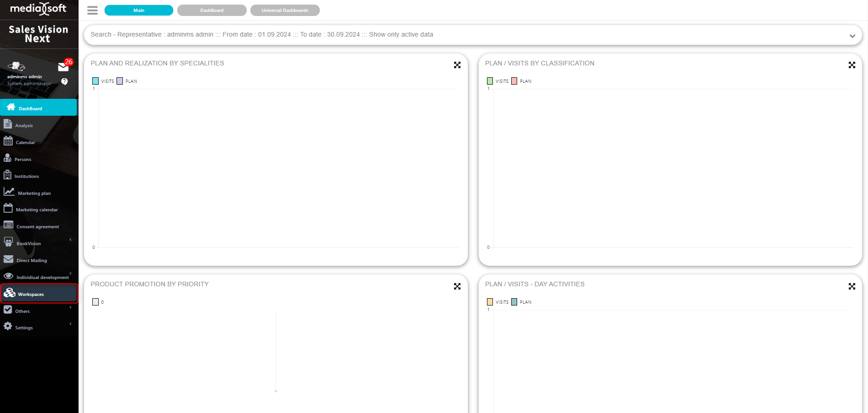
Task: Expand the search filter dropdown arrow
Action: 852,36
